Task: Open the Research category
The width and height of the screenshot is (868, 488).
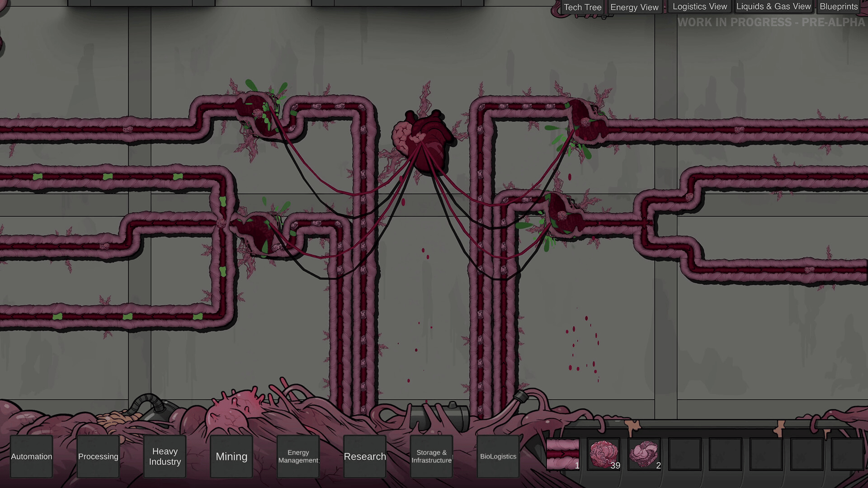Action: point(365,456)
